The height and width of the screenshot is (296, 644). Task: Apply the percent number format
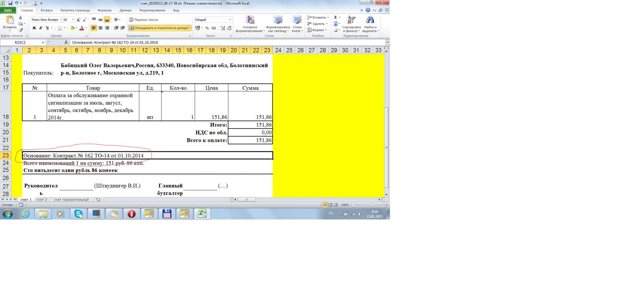pos(207,28)
